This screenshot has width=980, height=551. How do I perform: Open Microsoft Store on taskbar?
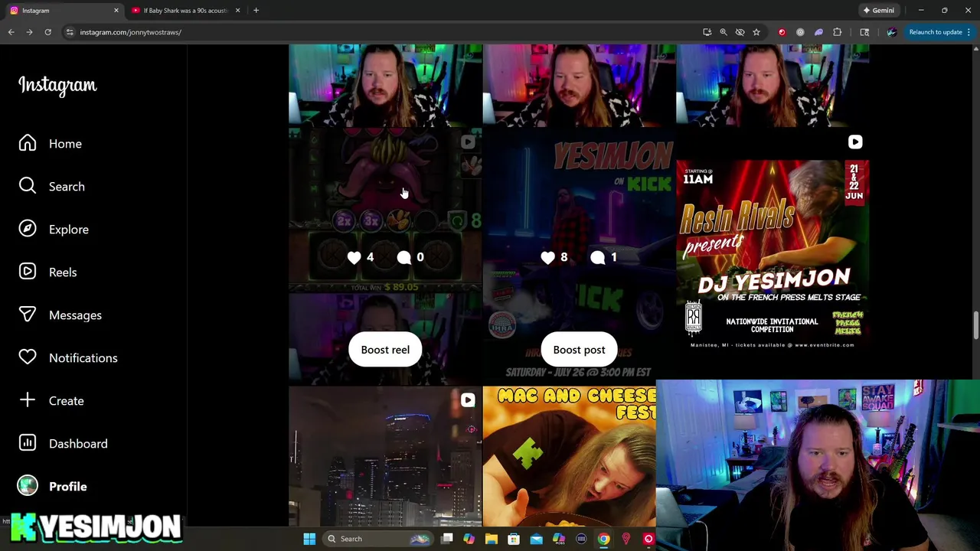click(x=514, y=539)
